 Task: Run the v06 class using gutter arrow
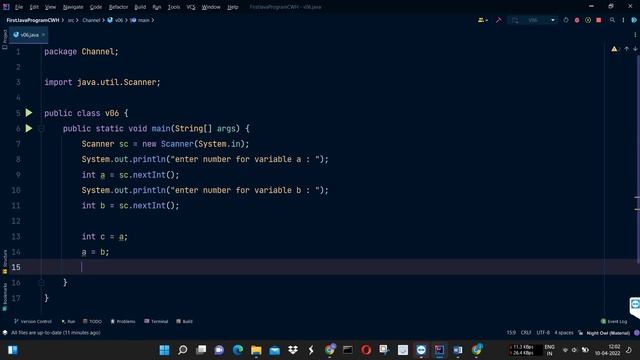click(x=29, y=113)
